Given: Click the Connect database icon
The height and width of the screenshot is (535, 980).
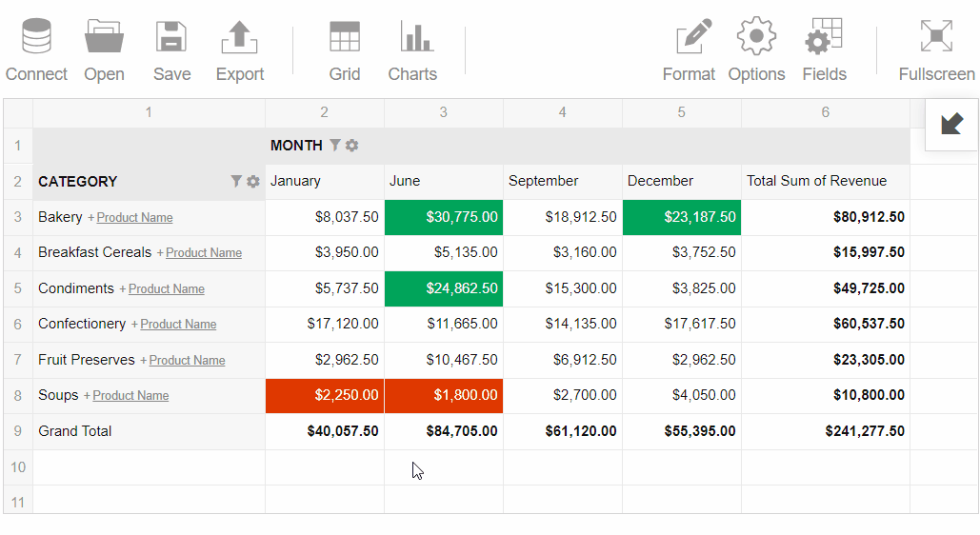Looking at the screenshot, I should pyautogui.click(x=36, y=38).
